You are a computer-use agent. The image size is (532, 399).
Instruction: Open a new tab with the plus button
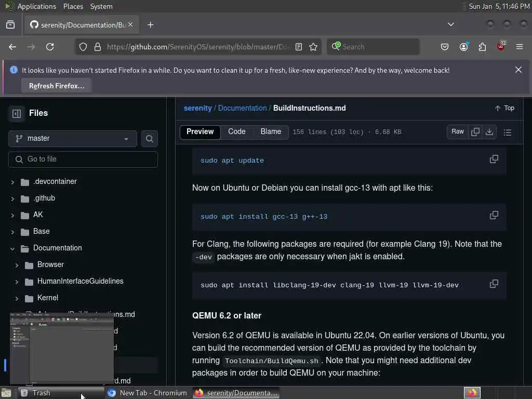click(150, 25)
